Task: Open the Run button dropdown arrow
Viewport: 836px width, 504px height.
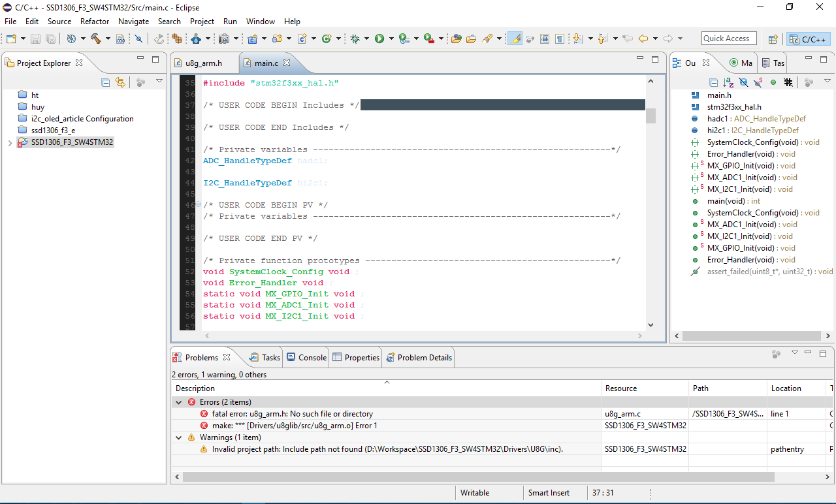Action: click(391, 39)
